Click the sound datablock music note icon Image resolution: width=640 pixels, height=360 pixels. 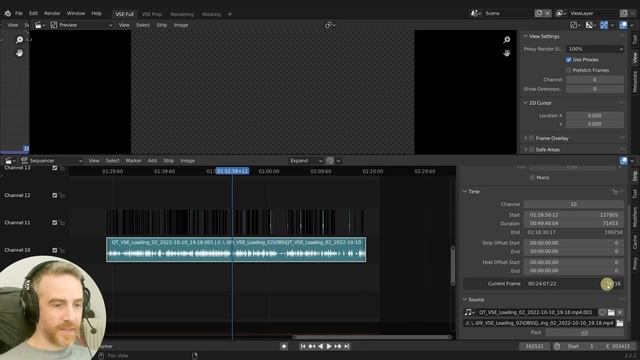(469, 312)
